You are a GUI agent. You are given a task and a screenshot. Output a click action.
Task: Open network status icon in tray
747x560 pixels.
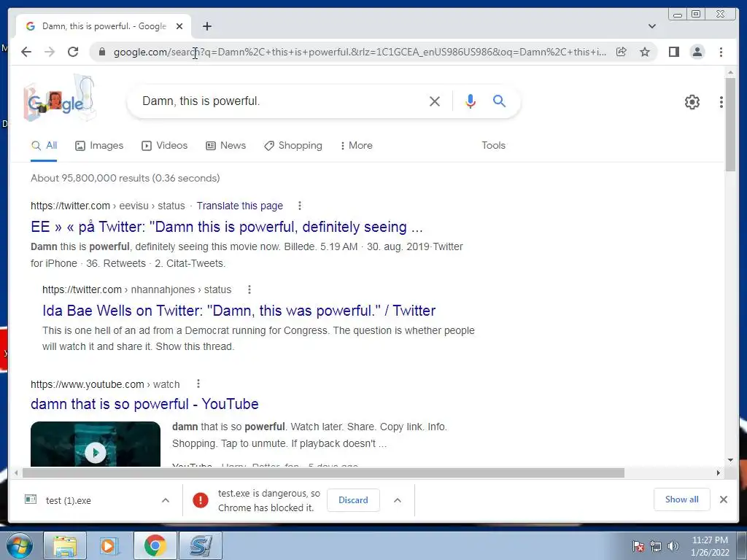(x=656, y=546)
